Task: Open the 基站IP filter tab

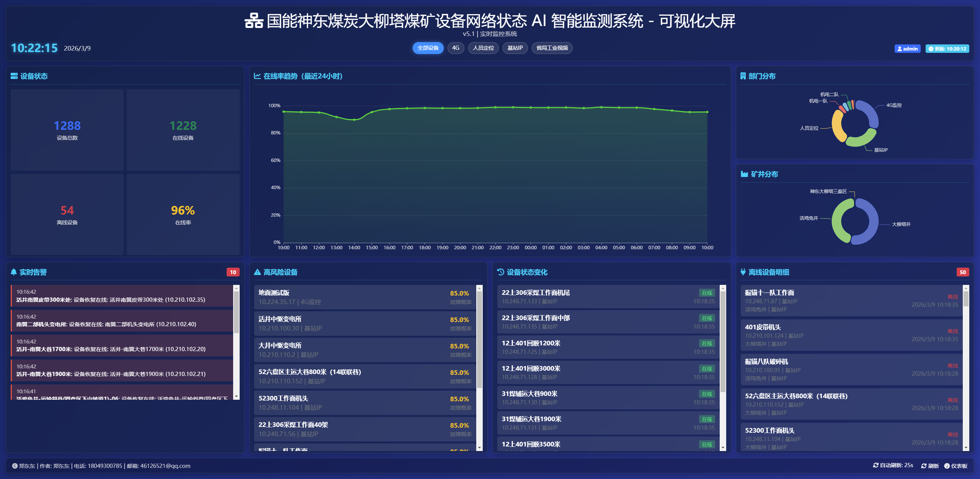Action: 515,48
